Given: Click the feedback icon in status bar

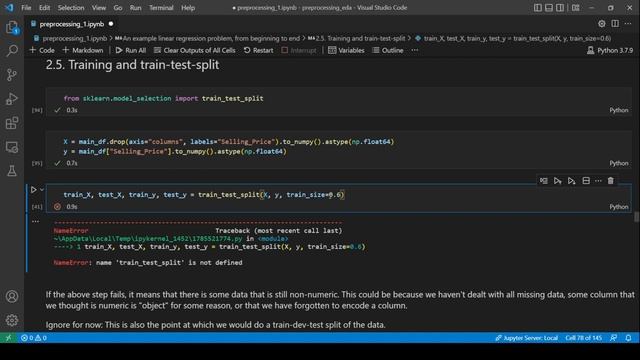Looking at the screenshot, I should tap(613, 338).
